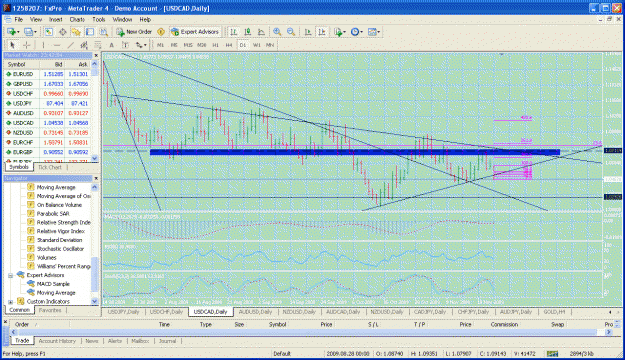Image resolution: width=625 pixels, height=360 pixels.
Task: Select the equidistant channel tool
Action: [x=84, y=45]
